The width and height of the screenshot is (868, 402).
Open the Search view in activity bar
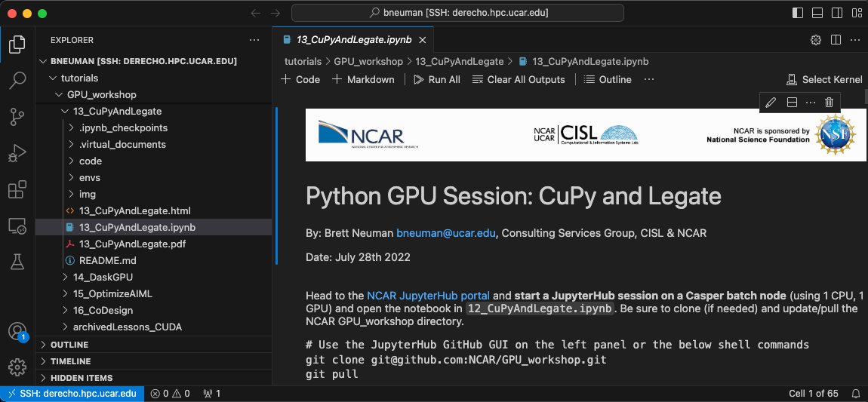(17, 80)
